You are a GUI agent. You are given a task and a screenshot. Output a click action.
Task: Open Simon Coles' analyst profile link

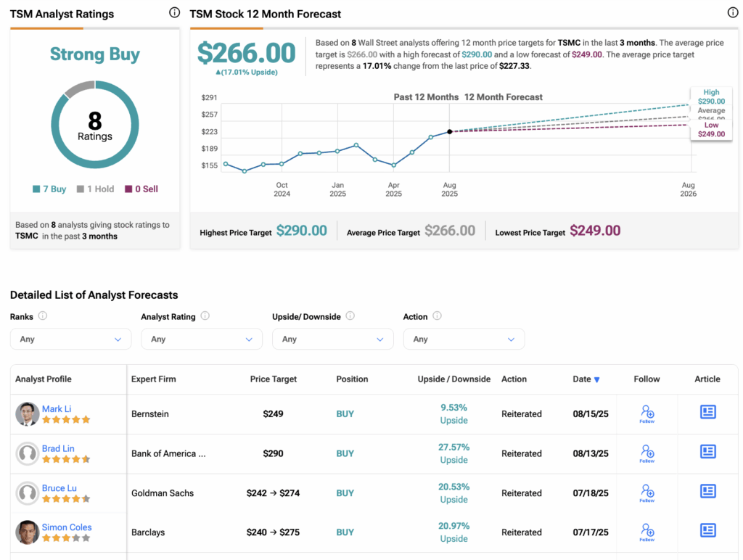coord(67,527)
